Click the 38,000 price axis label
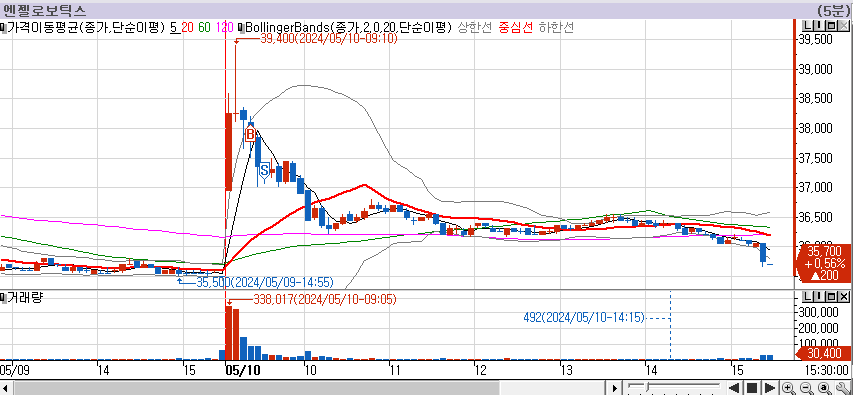 click(815, 128)
